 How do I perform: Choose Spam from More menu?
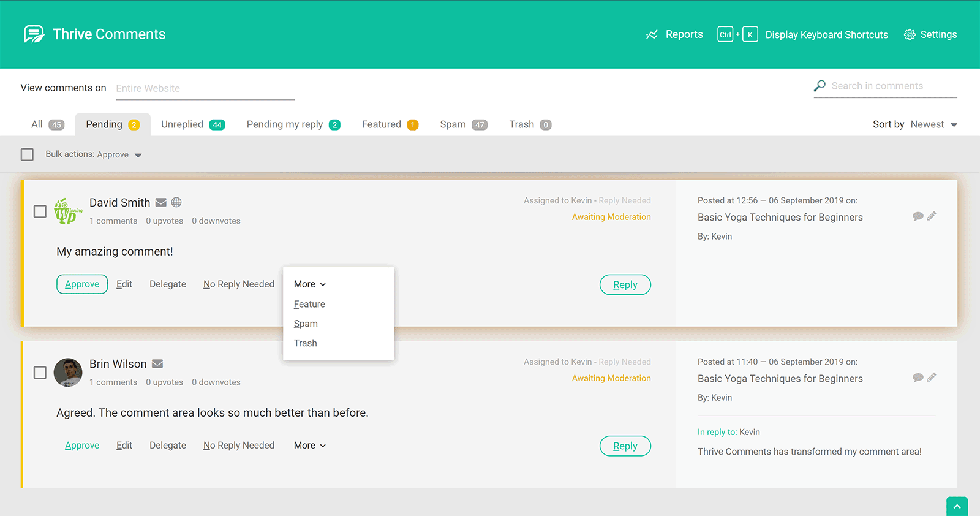pyautogui.click(x=306, y=324)
